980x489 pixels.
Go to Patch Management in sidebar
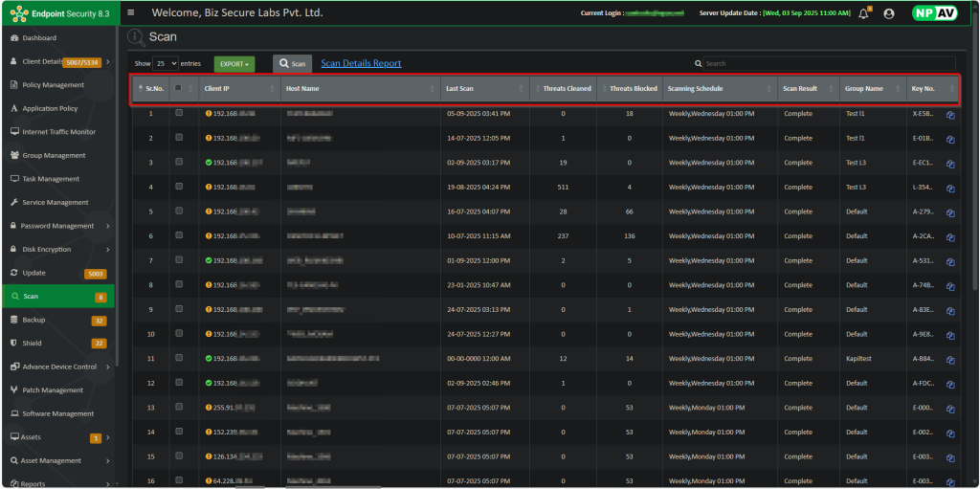(53, 390)
